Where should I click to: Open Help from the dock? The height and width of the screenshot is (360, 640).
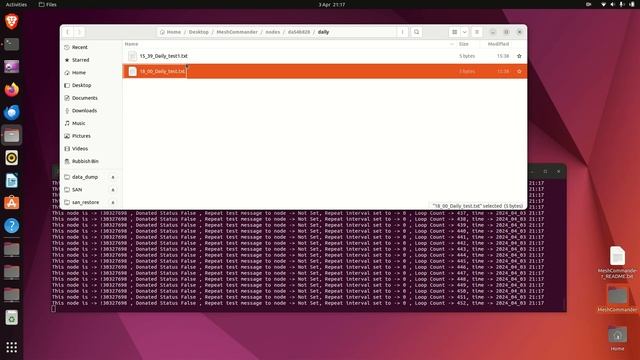pos(11,226)
